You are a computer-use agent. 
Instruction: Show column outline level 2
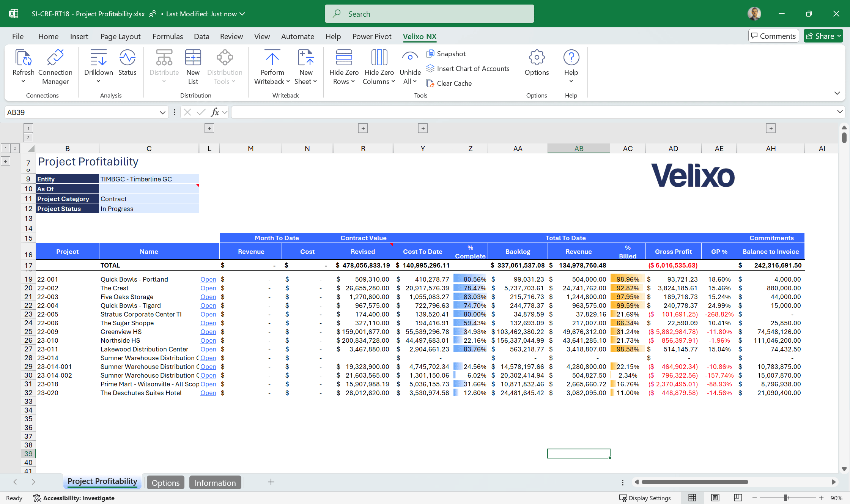click(28, 138)
